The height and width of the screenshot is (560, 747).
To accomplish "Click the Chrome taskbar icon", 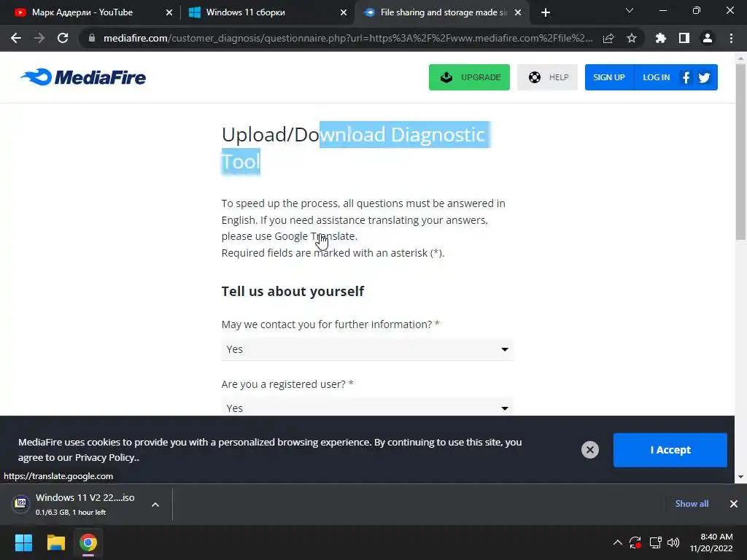I will [x=88, y=542].
